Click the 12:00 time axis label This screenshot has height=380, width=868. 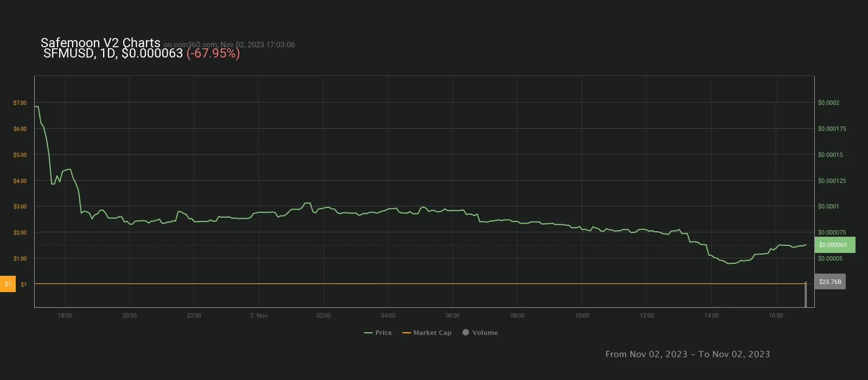[x=647, y=315]
